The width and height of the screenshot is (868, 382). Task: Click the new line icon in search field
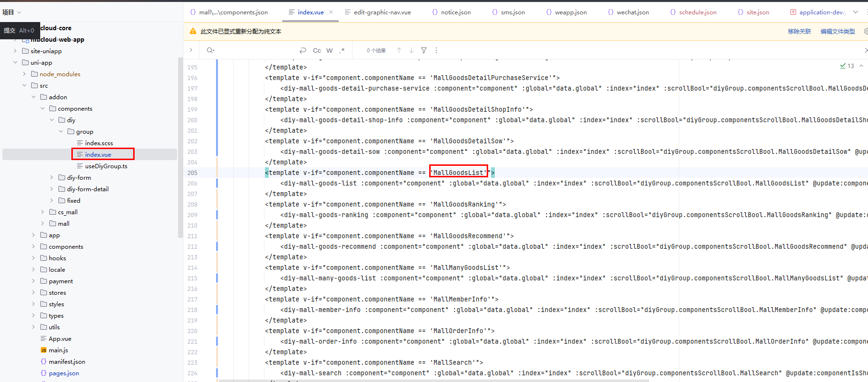coord(303,50)
